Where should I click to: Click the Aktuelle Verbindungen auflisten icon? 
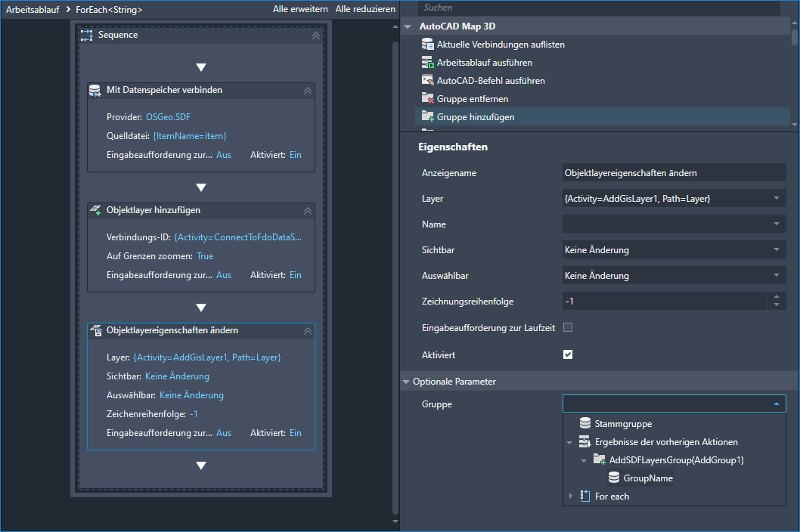coord(427,45)
